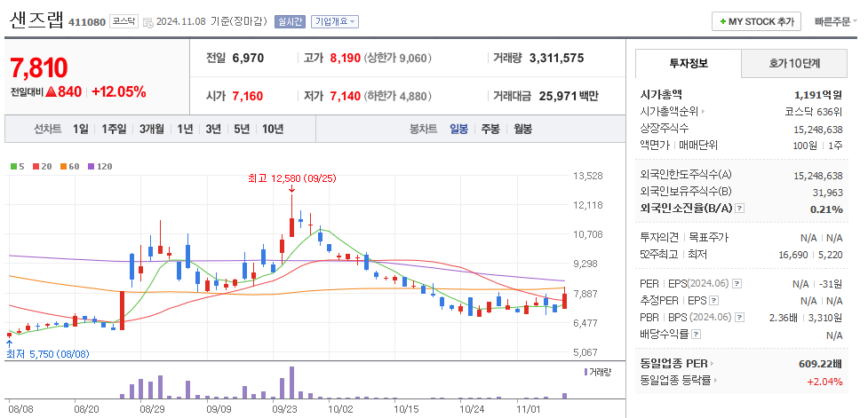Click the 외국인보유주식수 value 31,963

(828, 193)
